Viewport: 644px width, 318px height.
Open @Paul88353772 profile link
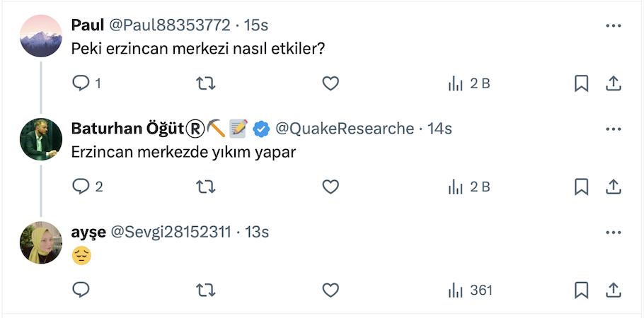tap(169, 25)
